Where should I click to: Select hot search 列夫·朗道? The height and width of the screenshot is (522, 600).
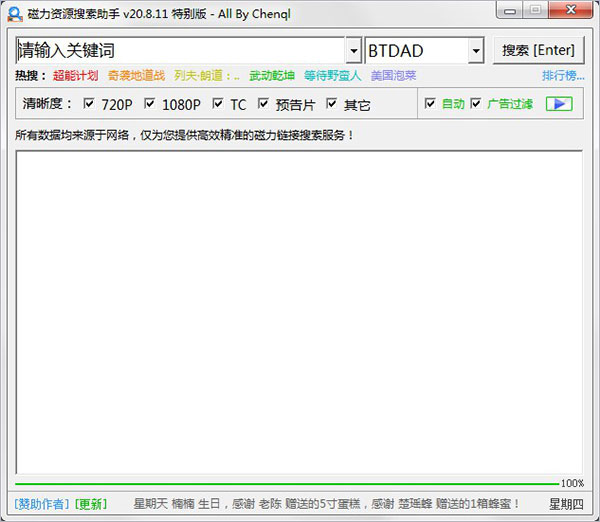click(207, 75)
